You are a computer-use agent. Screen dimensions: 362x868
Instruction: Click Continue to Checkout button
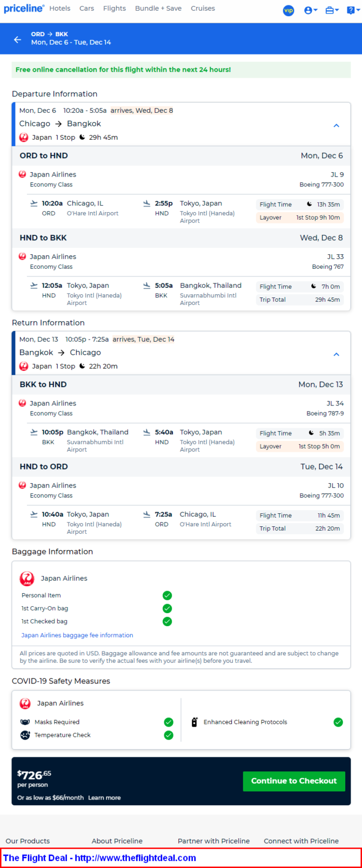click(x=294, y=781)
